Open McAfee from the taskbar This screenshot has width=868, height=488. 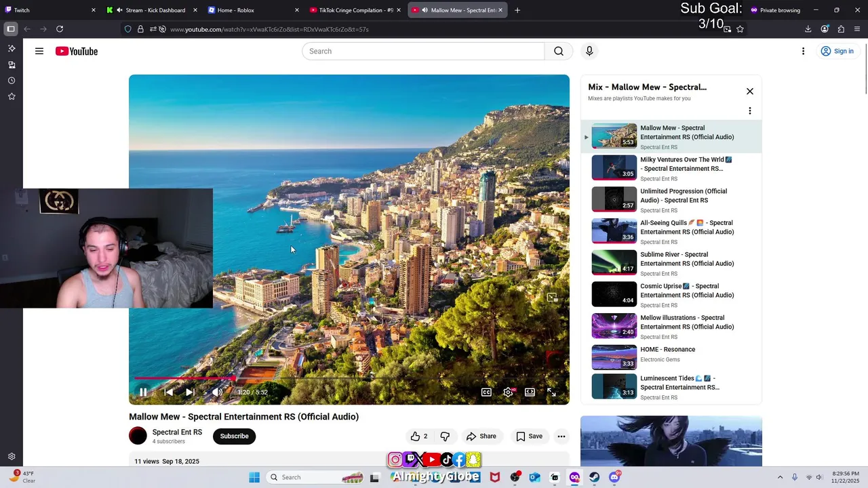click(x=495, y=477)
